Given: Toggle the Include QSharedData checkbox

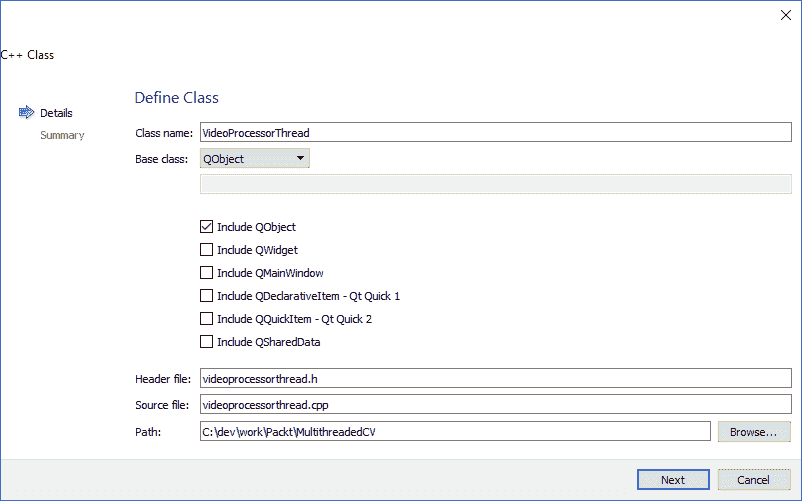Looking at the screenshot, I should (x=207, y=342).
